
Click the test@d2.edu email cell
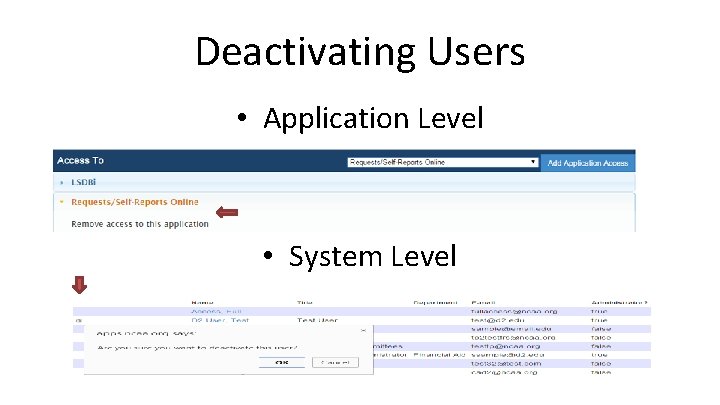(498, 320)
